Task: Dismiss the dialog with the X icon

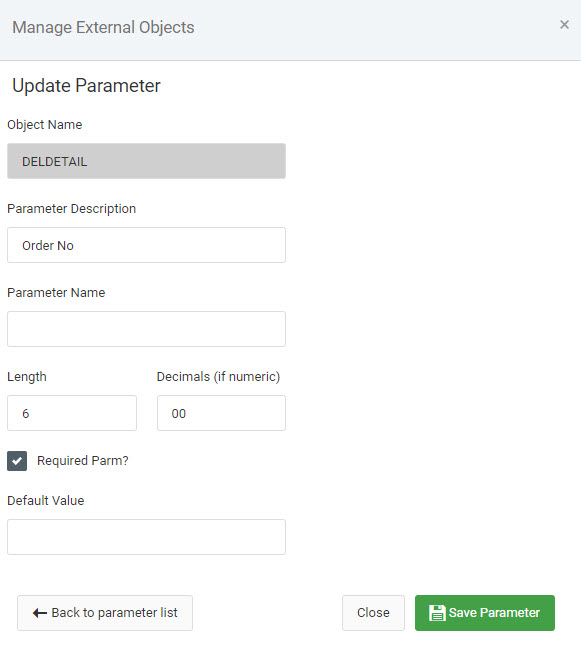Action: (x=564, y=25)
